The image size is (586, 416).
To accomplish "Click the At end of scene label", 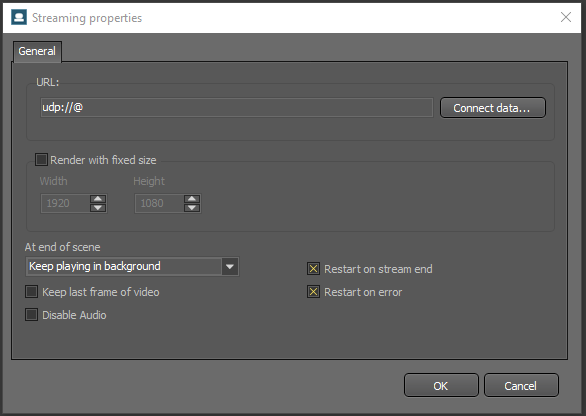I will tap(62, 247).
